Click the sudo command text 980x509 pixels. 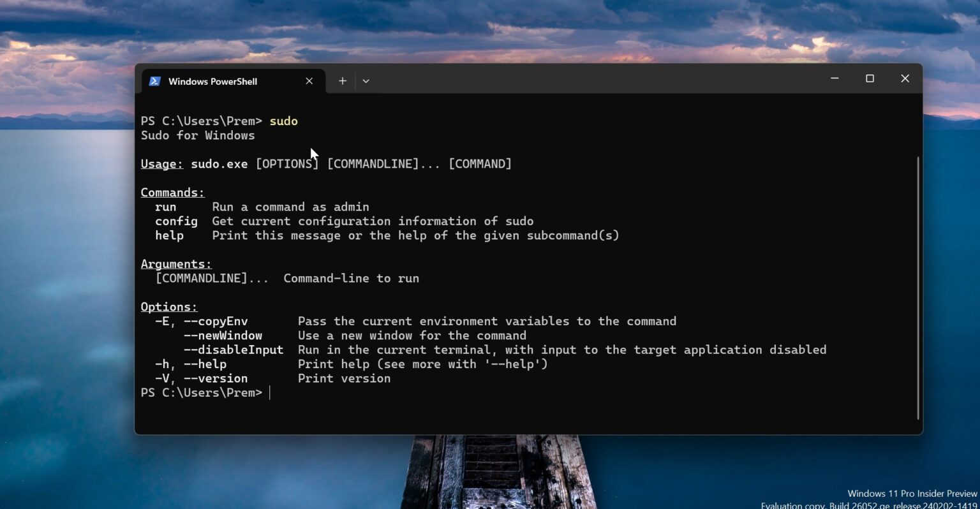click(283, 121)
